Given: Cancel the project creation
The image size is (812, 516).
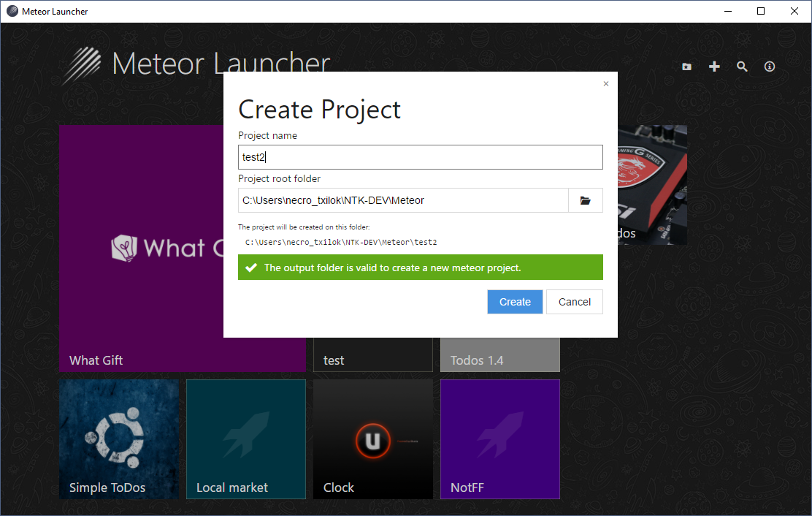Looking at the screenshot, I should [x=574, y=302].
